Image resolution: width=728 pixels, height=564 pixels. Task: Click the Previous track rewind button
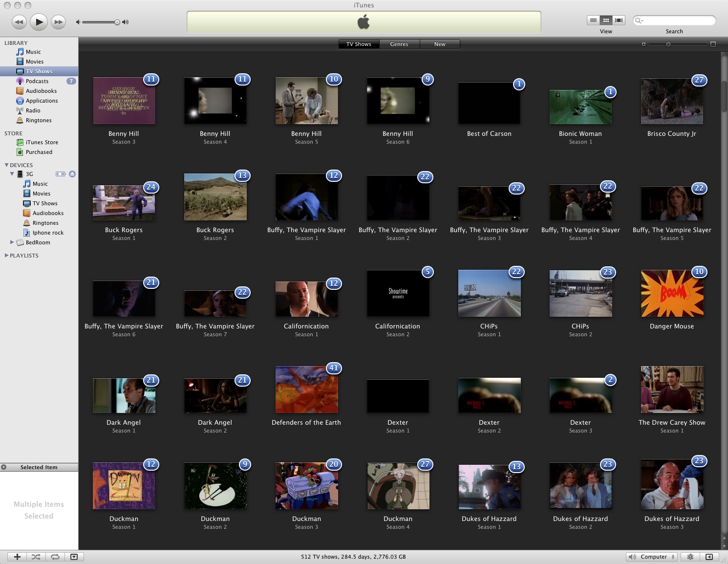click(19, 22)
